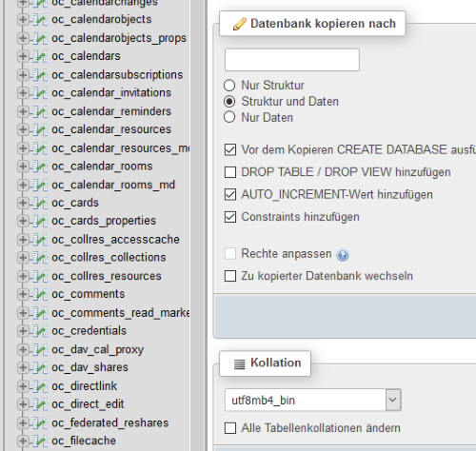This screenshot has height=451, width=476.
Task: Click table icon beside oc_calendar_invitations
Action: pos(40,93)
